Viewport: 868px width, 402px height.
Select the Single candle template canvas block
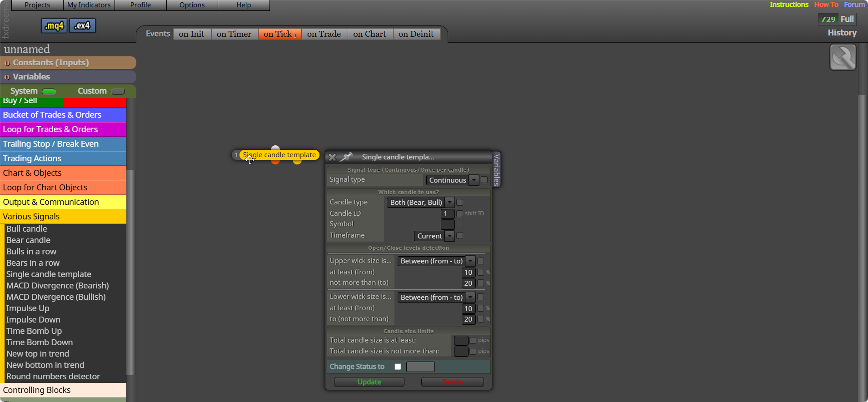[279, 155]
